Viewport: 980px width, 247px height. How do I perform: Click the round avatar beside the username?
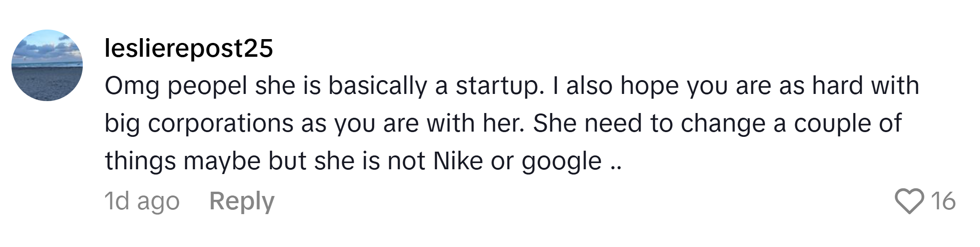click(47, 65)
